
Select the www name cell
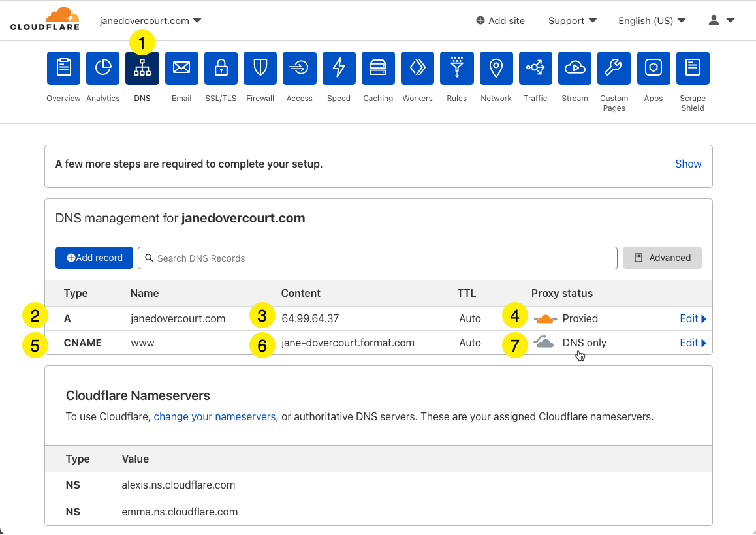pos(143,343)
